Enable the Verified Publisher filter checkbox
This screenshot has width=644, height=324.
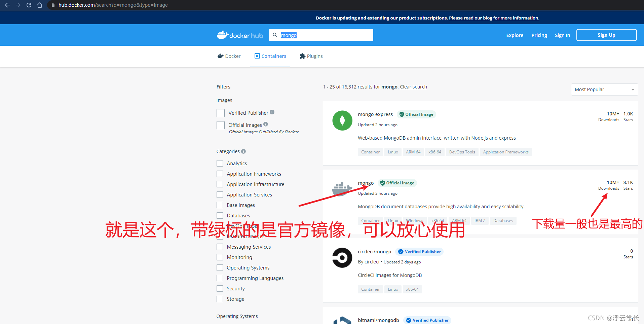(221, 113)
